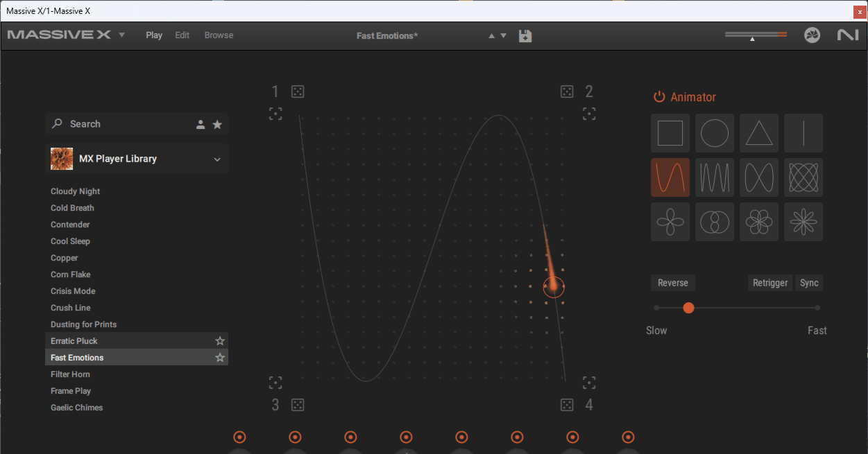This screenshot has width=868, height=454.
Task: Load the Dusting for Prints preset
Action: click(137, 324)
